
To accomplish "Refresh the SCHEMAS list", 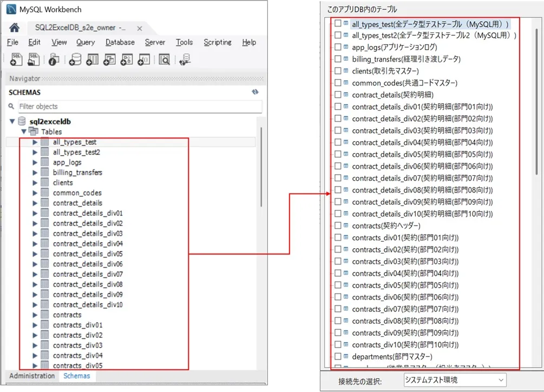I will click(x=255, y=92).
